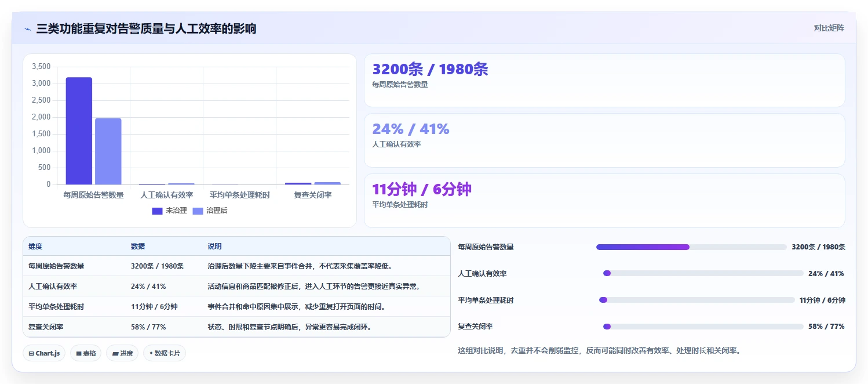Select the description starting 活动信息和商品匹配被修正后
The height and width of the screenshot is (384, 868).
[x=313, y=287]
